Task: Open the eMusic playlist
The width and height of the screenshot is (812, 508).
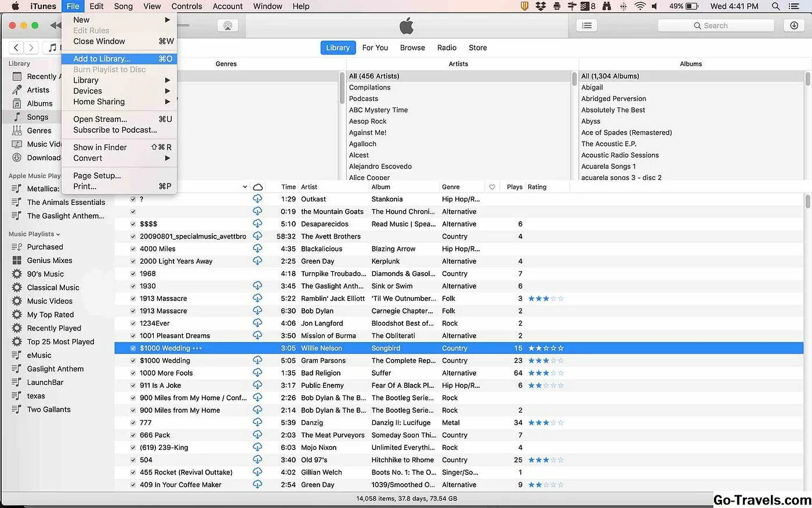Action: [39, 355]
